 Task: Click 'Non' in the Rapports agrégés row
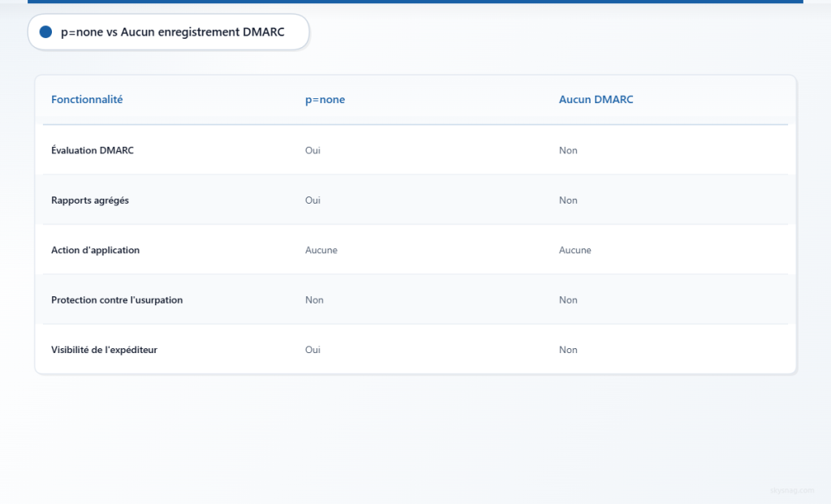[x=568, y=200]
